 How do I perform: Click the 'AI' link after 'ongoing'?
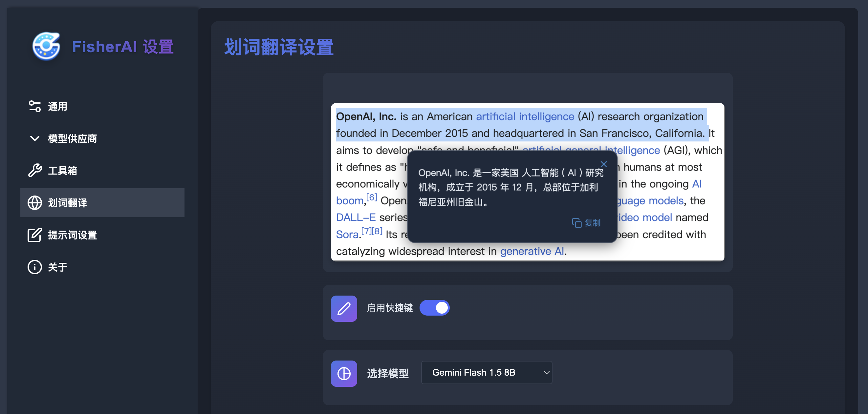[697, 184]
